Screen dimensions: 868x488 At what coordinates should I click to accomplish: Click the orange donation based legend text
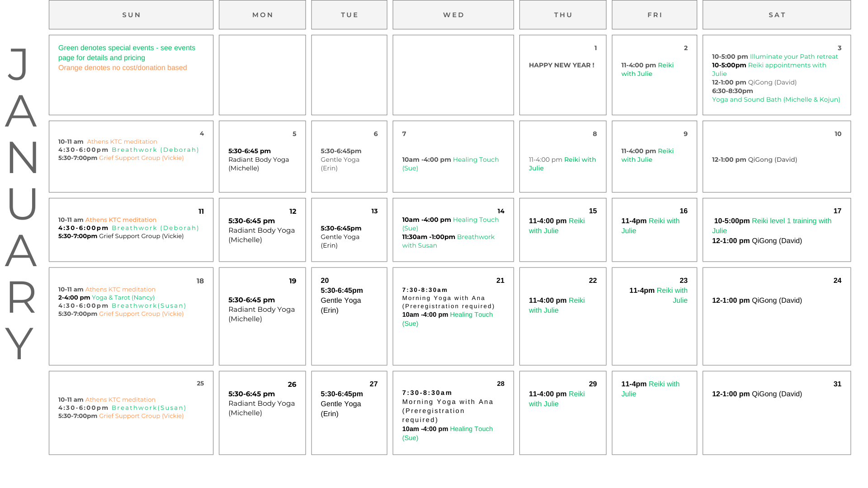[x=123, y=68]
